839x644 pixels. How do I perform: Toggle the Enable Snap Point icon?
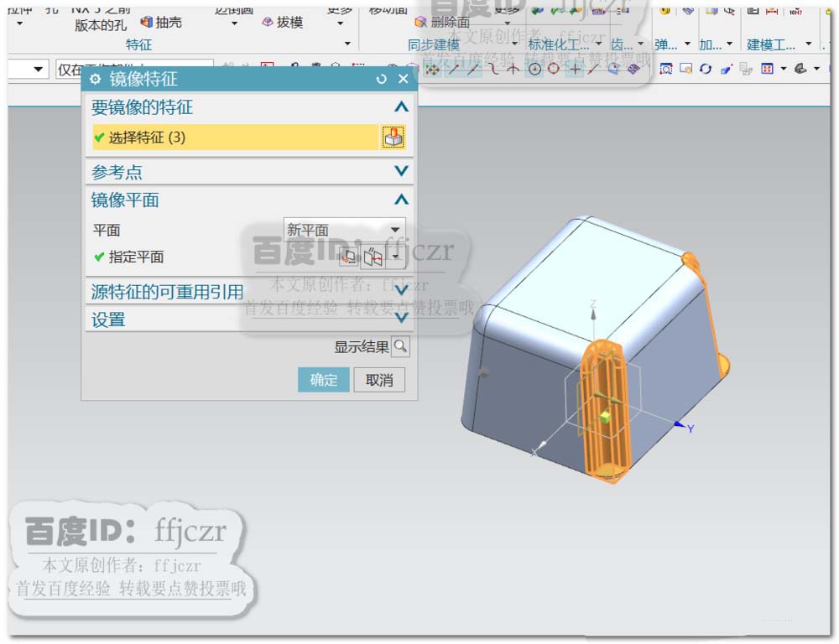pos(432,69)
